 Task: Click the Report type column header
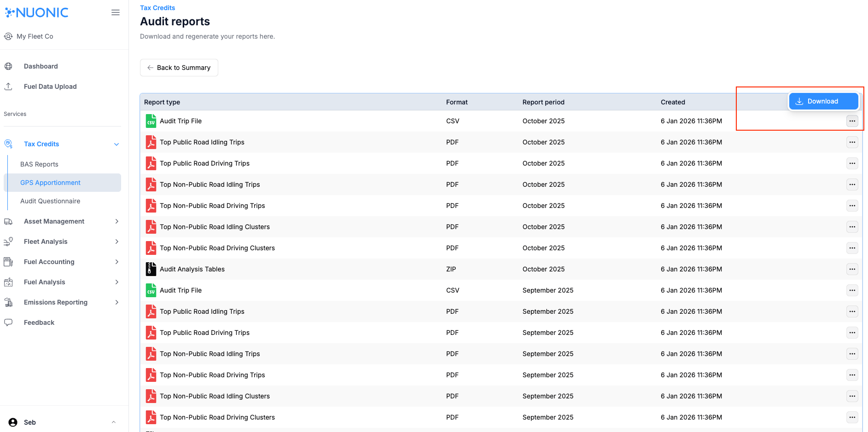tap(162, 102)
